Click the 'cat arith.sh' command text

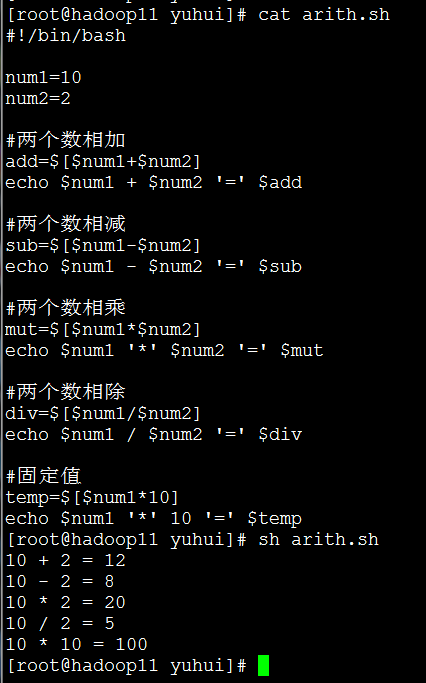[324, 15]
